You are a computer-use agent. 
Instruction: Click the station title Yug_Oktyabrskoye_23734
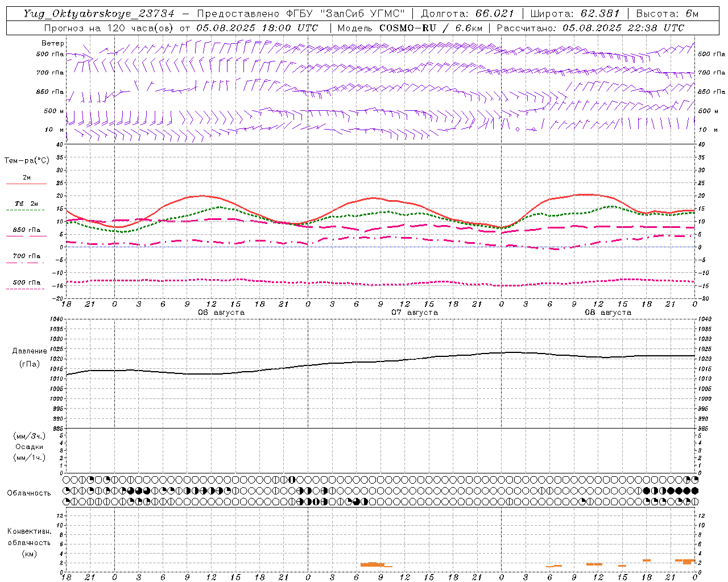coord(99,14)
